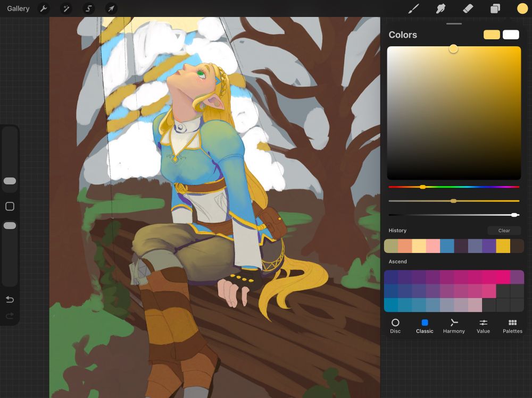Pick the blue swatch in History

[x=447, y=246]
